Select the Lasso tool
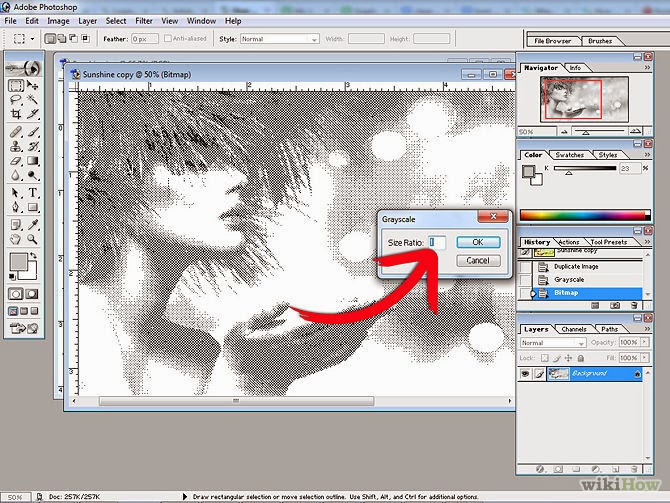Screen dimensions: 670x503 click(15, 100)
